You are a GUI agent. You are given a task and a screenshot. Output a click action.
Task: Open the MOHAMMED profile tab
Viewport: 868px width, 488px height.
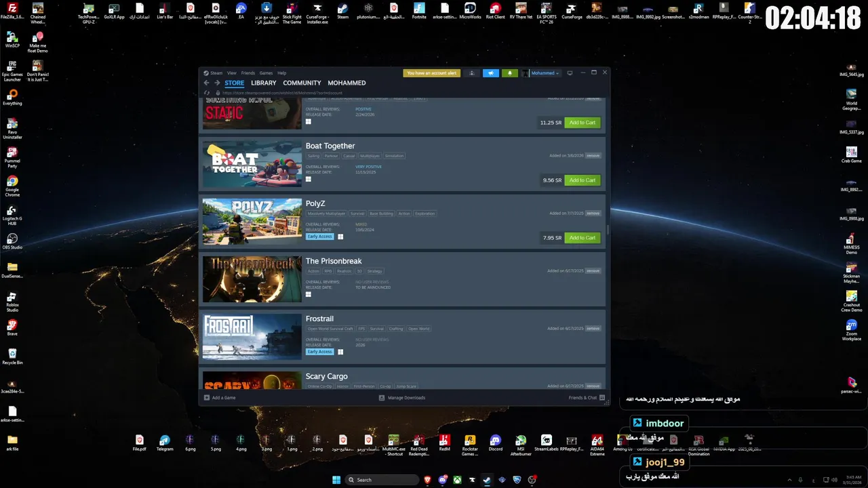pos(347,83)
